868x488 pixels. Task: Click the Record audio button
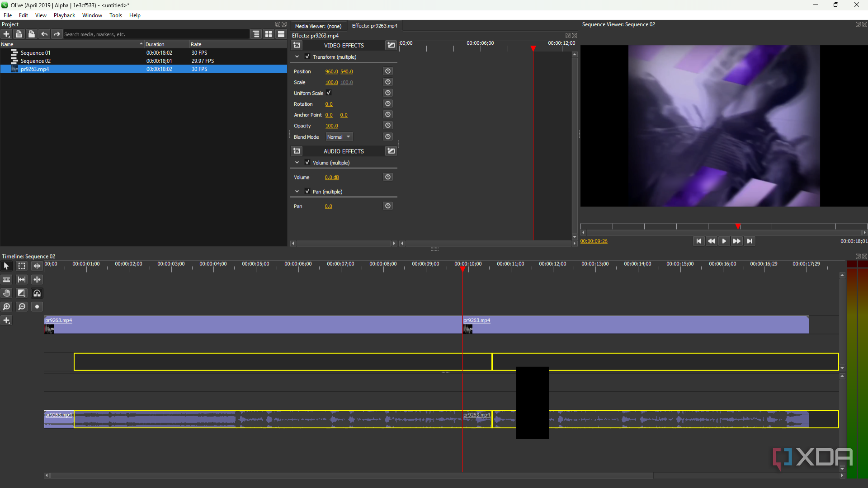[x=37, y=307]
